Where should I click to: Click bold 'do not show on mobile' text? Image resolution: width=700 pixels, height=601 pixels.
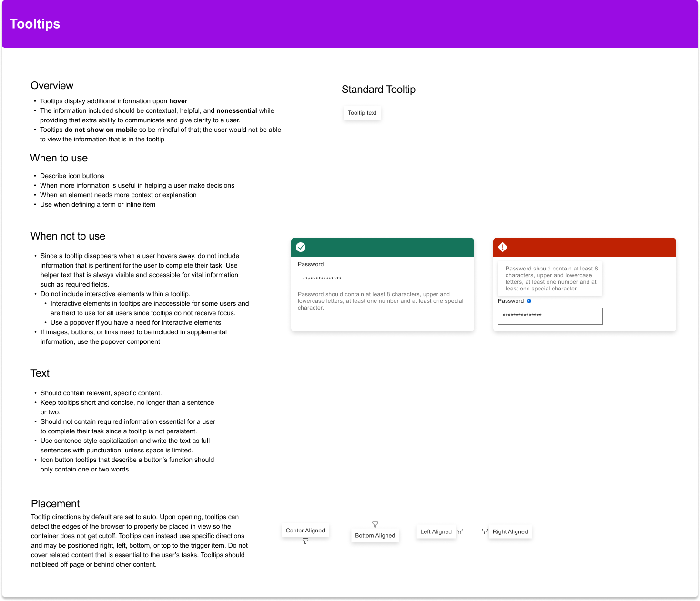101,130
